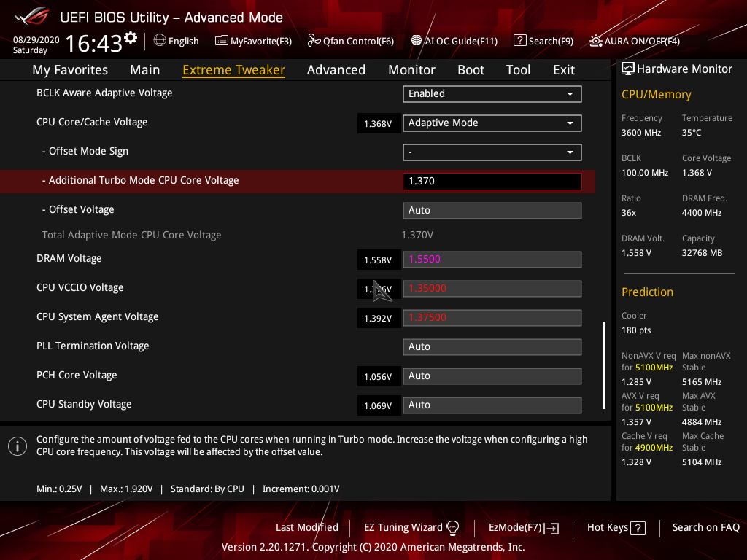Select Offset Mode Sign label
Image resolution: width=747 pixels, height=560 pixels.
pos(85,152)
